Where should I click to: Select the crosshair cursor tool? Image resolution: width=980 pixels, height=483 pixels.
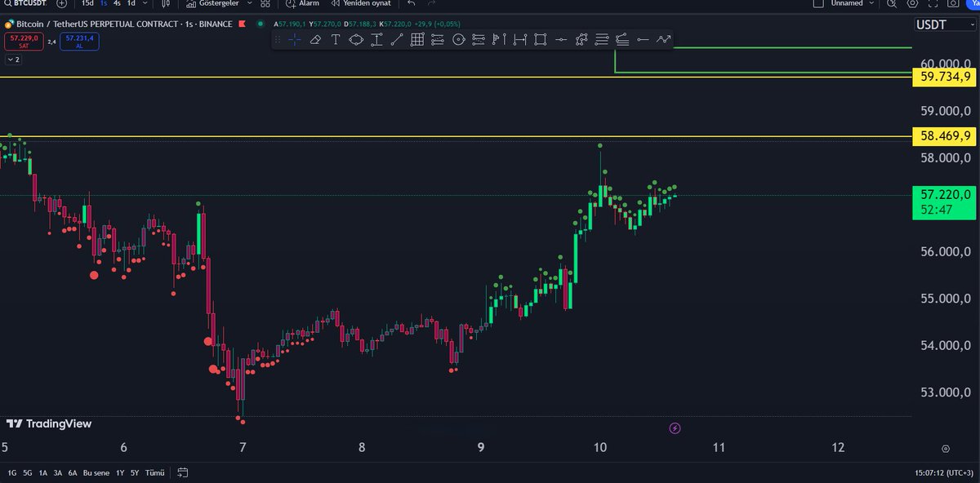(295, 39)
